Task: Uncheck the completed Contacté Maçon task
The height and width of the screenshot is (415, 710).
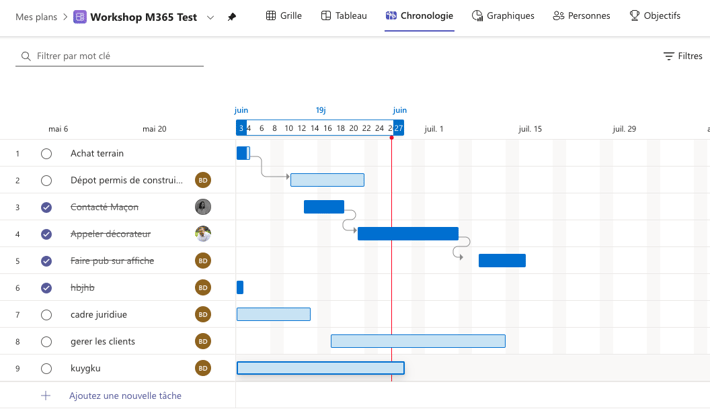Action: pyautogui.click(x=46, y=207)
